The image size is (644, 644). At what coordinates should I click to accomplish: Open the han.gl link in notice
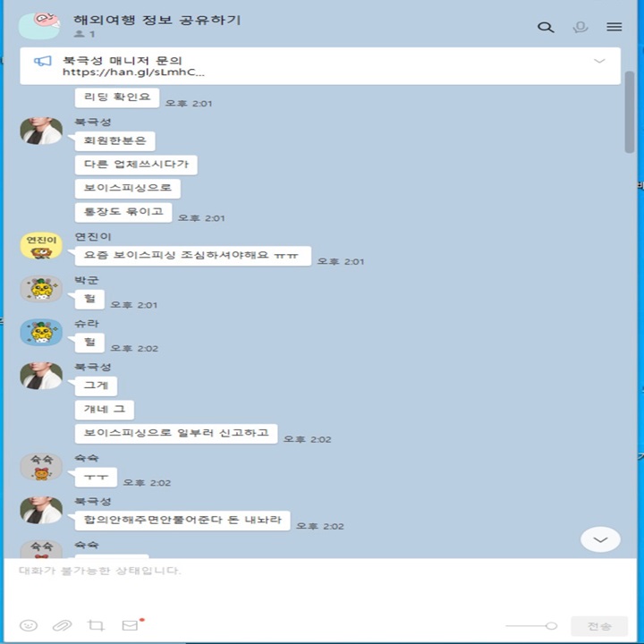pos(133,72)
